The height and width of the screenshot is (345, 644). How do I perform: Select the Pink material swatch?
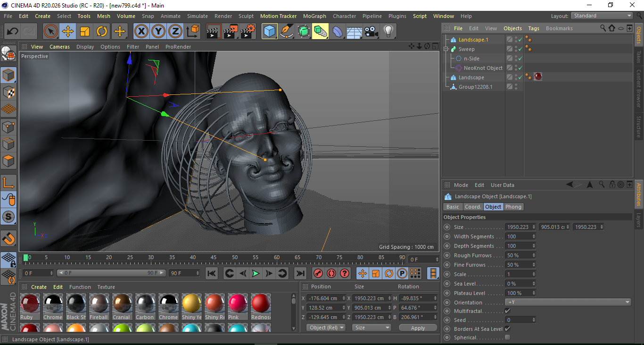238,306
